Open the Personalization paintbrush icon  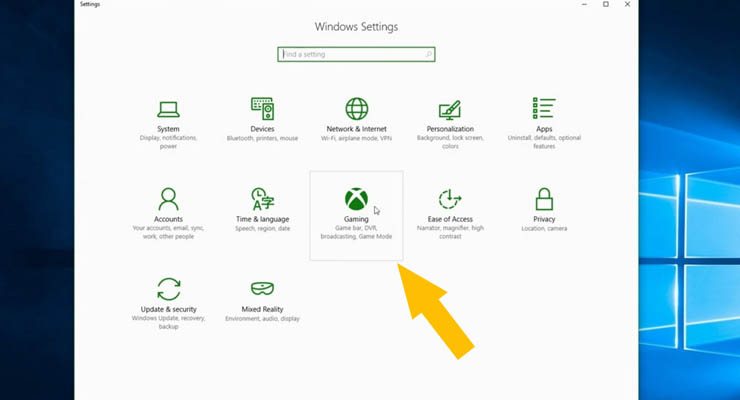point(450,110)
